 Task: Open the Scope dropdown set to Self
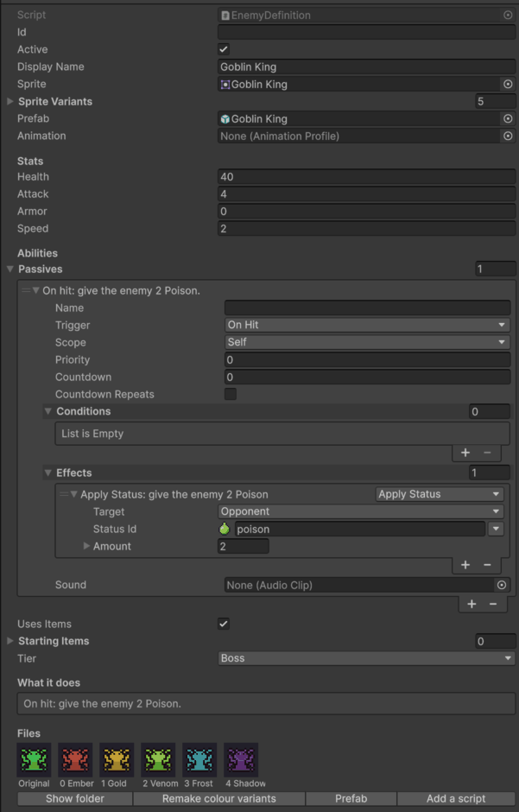367,342
